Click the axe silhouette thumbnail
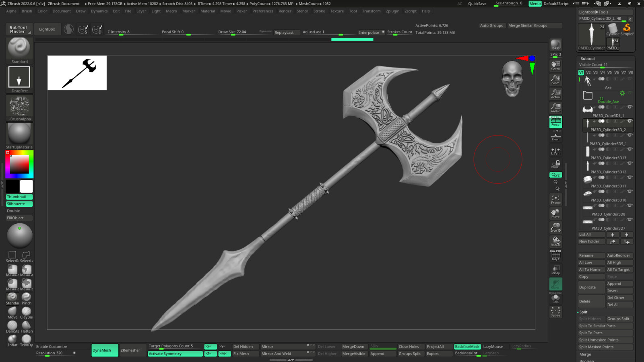The width and height of the screenshot is (644, 362). (77, 73)
